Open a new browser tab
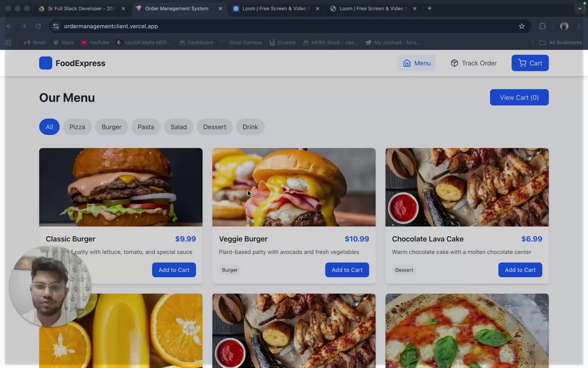Viewport: 588px width, 368px height. click(x=429, y=8)
